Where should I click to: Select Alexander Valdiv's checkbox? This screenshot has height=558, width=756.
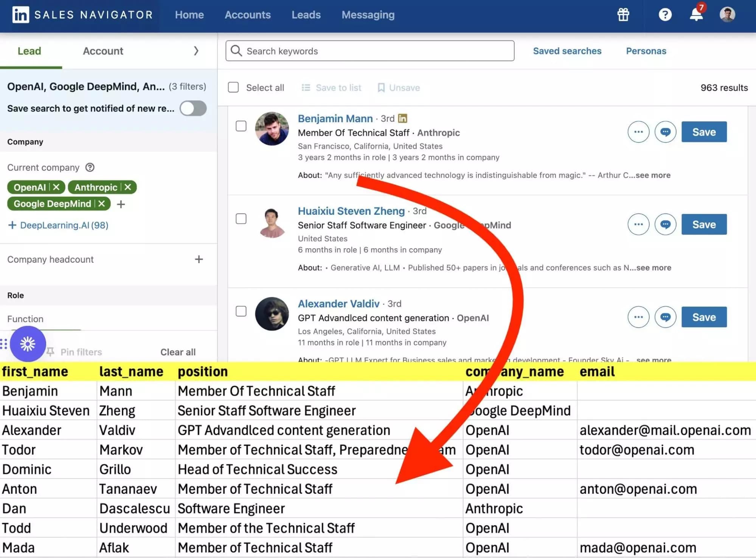pos(241,311)
